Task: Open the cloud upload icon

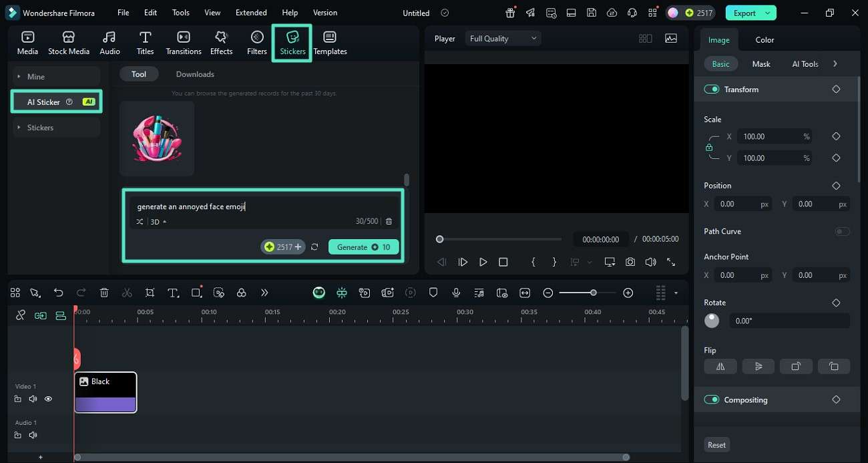Action: click(612, 13)
